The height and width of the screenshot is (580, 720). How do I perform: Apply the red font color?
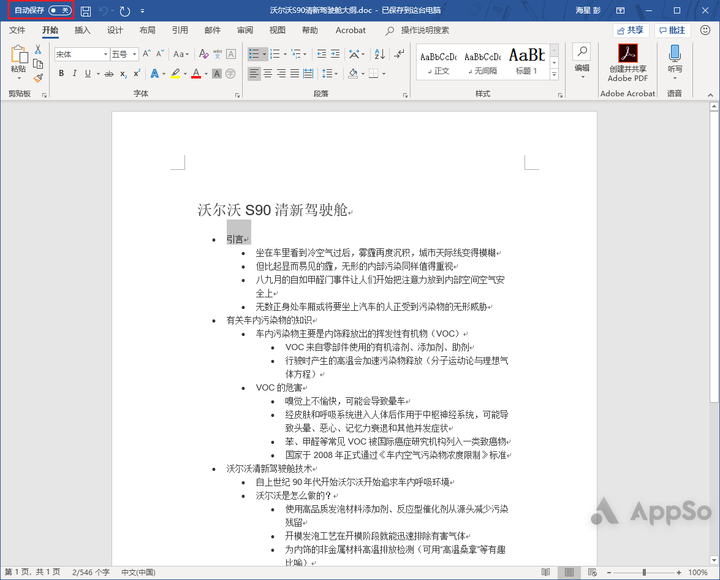point(196,73)
